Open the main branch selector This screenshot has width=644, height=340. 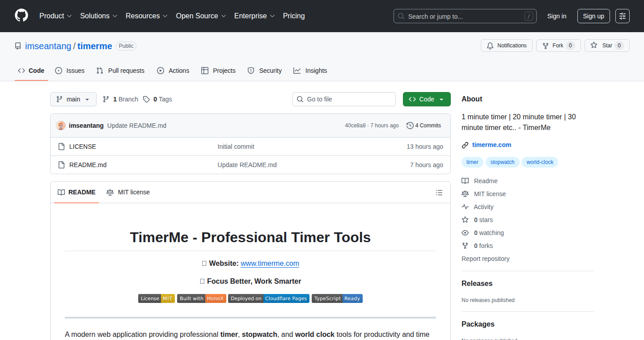click(73, 99)
